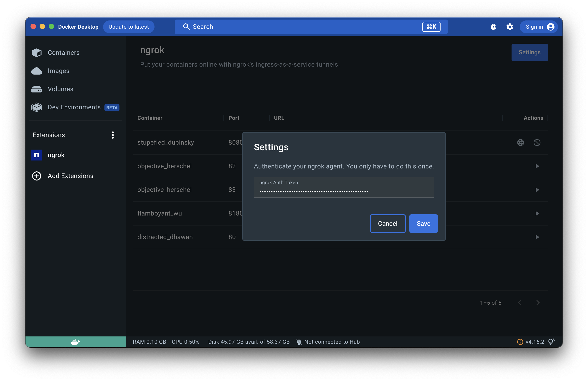Click the distracted_dhawan container name
This screenshot has height=381, width=588.
(x=165, y=237)
